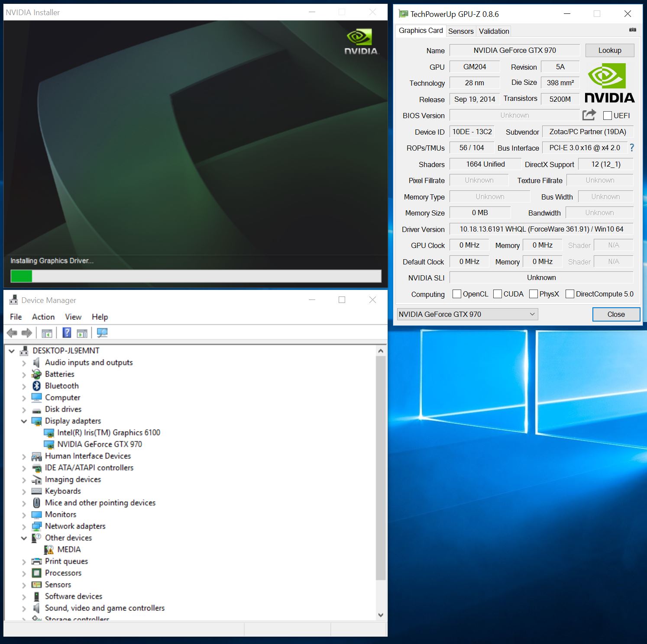This screenshot has height=644, width=647.
Task: Click the Back arrow in Device Manager toolbar
Action: click(12, 333)
